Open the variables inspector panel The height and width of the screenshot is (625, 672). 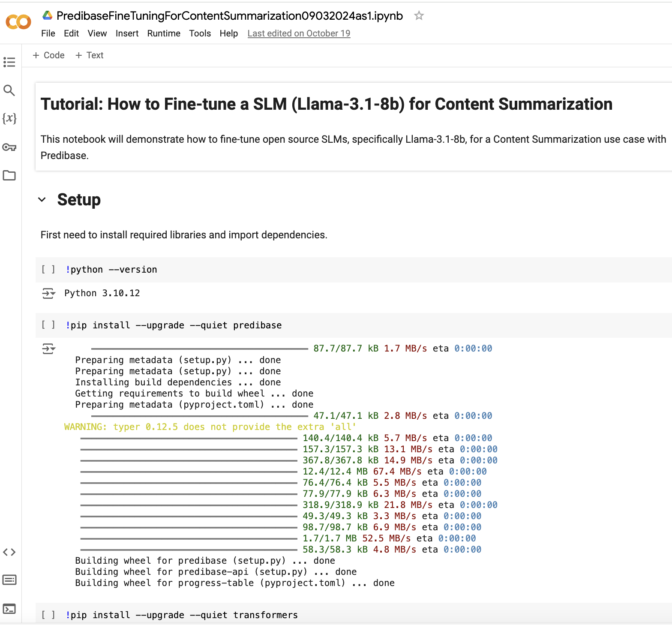[9, 119]
